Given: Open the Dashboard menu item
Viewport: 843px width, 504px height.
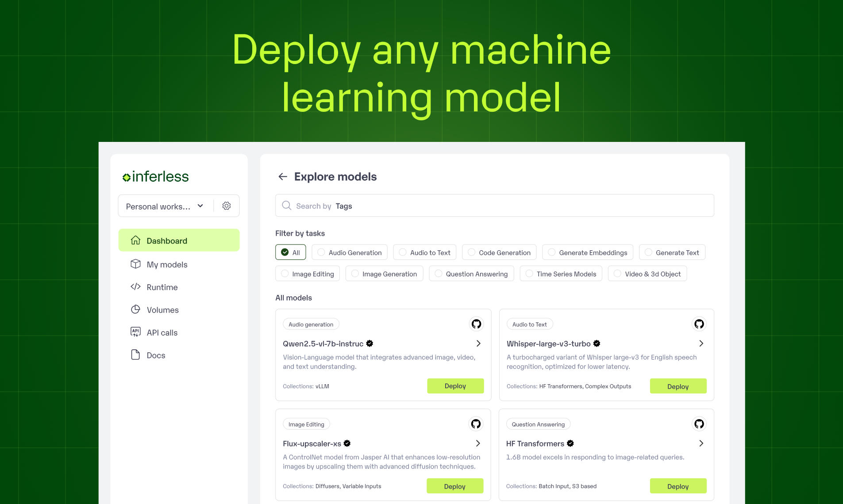Looking at the screenshot, I should pyautogui.click(x=179, y=240).
